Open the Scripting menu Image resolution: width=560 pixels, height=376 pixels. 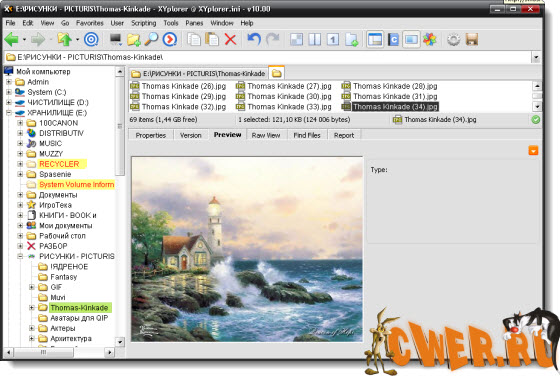[x=144, y=23]
